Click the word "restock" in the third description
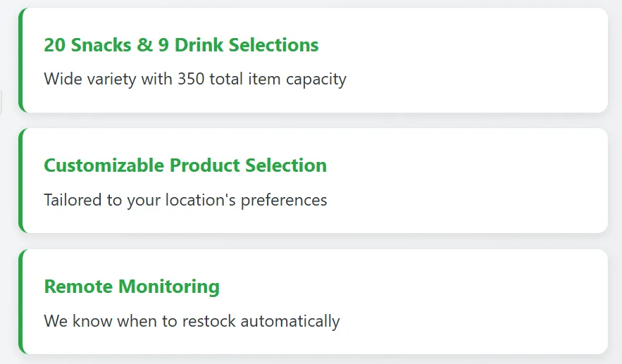The width and height of the screenshot is (622, 364). pos(209,321)
